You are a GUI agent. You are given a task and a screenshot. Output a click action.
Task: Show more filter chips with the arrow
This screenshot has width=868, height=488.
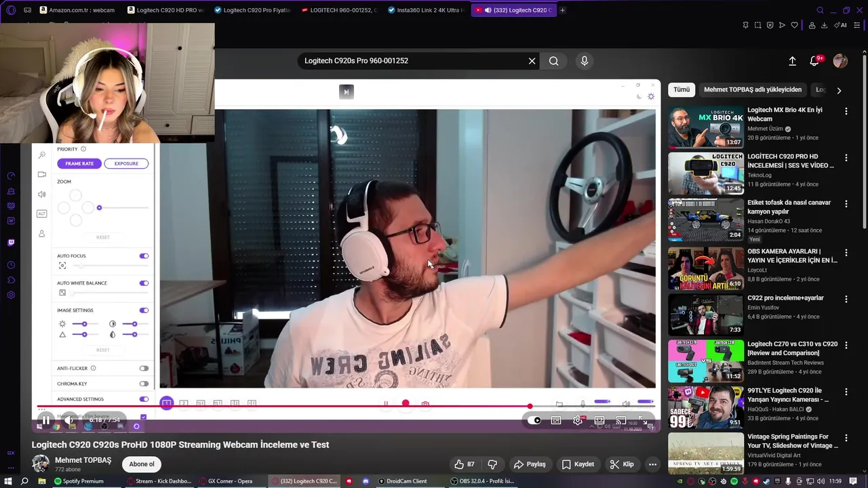[x=839, y=90]
